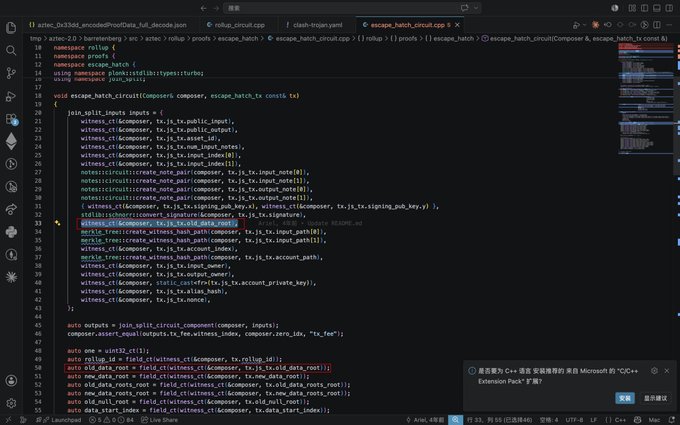
Task: Click line number 50 in the gutter
Action: pos(38,368)
